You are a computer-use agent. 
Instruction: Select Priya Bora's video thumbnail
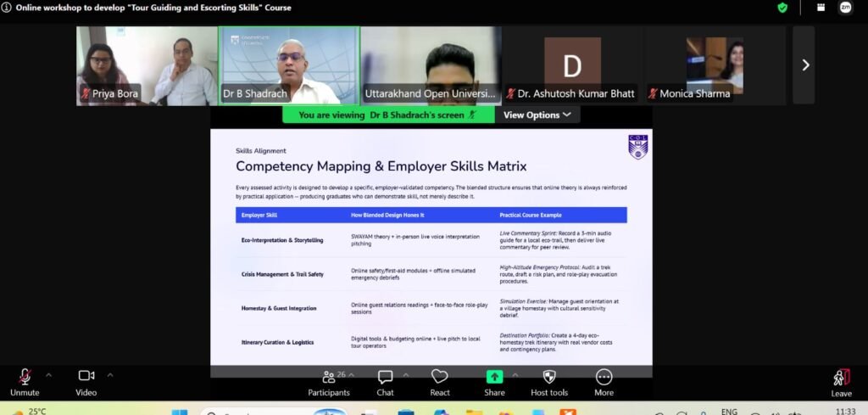coord(147,65)
